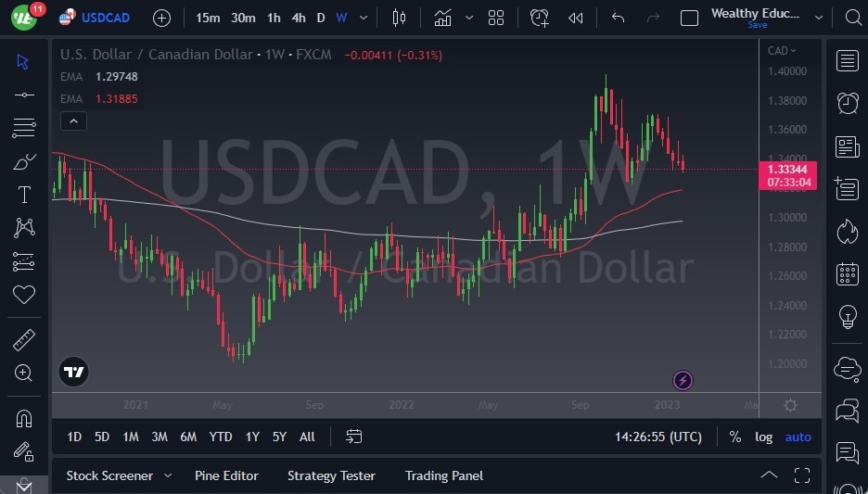Viewport: 868px width, 494px height.
Task: Select the trend line drawing tool
Action: tap(24, 95)
